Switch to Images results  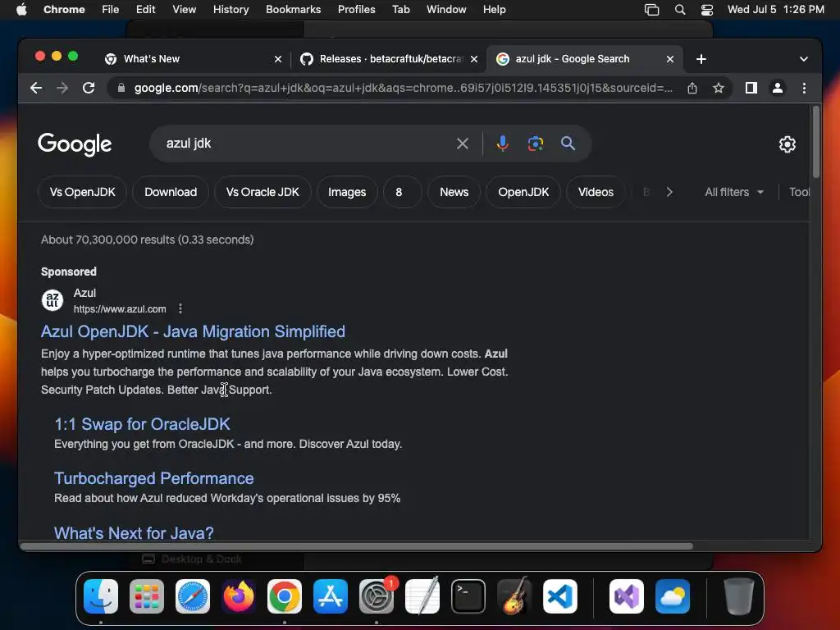(x=347, y=192)
